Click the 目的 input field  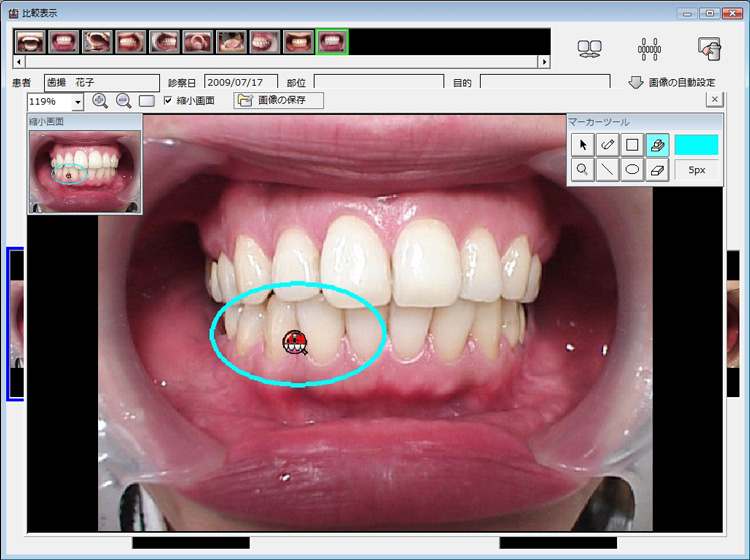545,82
